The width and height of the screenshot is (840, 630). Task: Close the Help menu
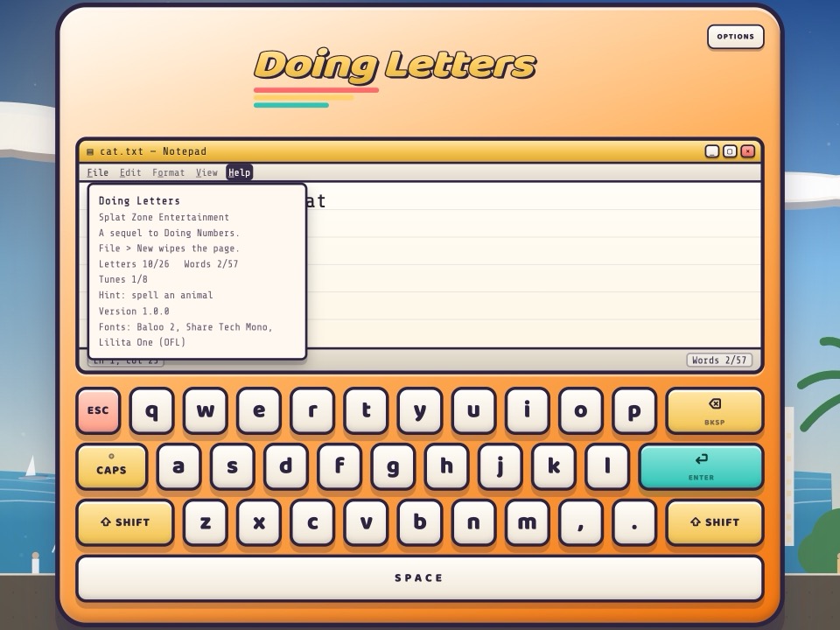pos(239,172)
